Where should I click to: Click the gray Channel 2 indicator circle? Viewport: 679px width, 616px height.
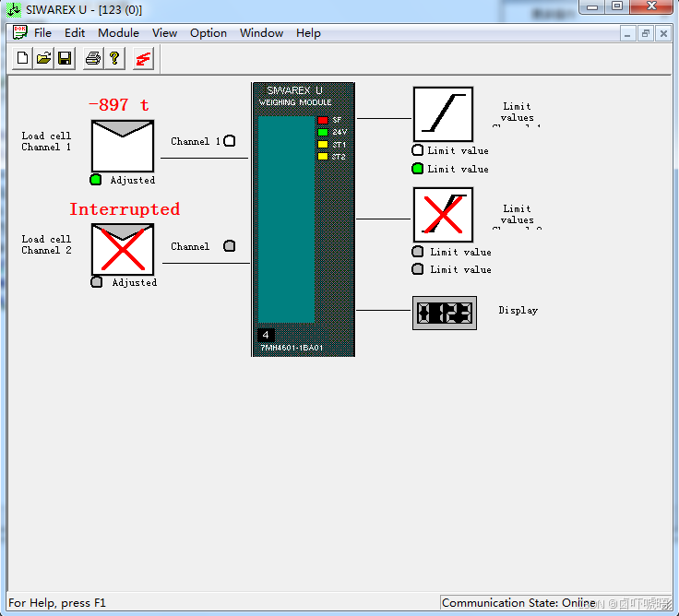(x=230, y=246)
